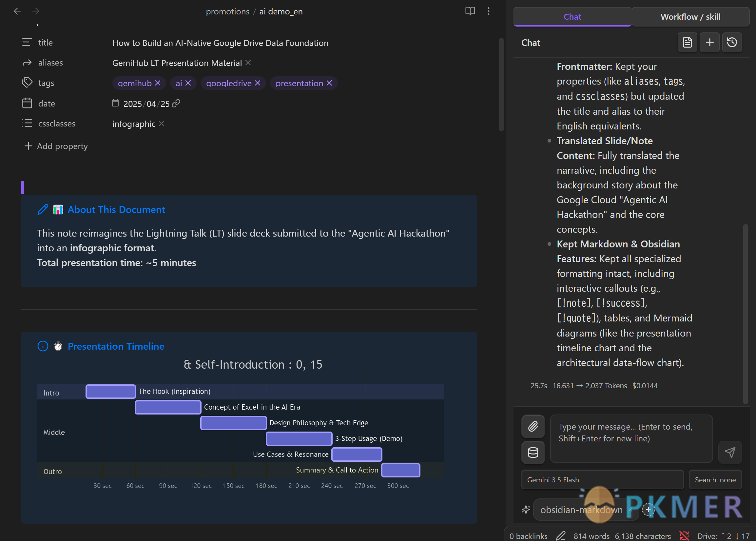Open the note's more options menu

click(489, 11)
